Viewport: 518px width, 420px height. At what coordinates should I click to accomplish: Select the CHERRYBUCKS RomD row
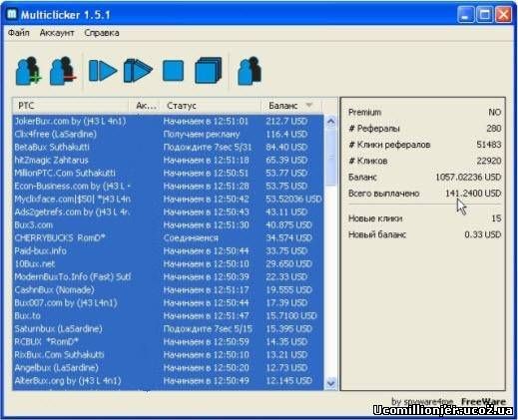tap(168, 237)
